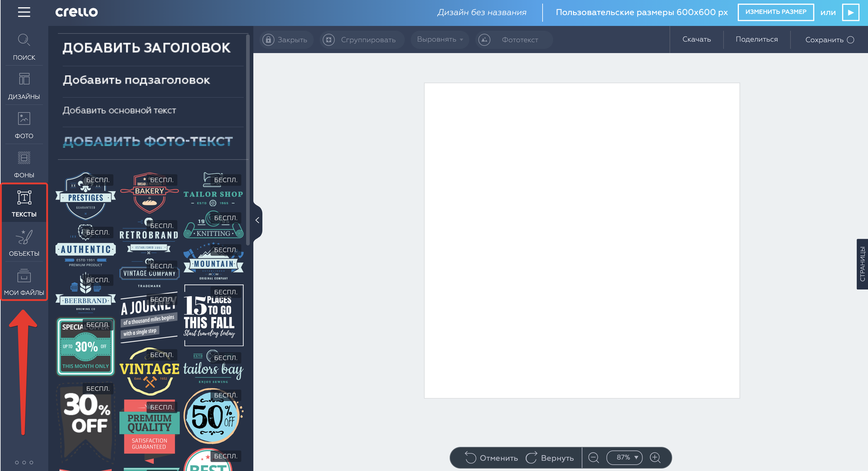Open the ДИЗАЙНЫ panel
Screen dimensions: 868x471
coord(24,86)
